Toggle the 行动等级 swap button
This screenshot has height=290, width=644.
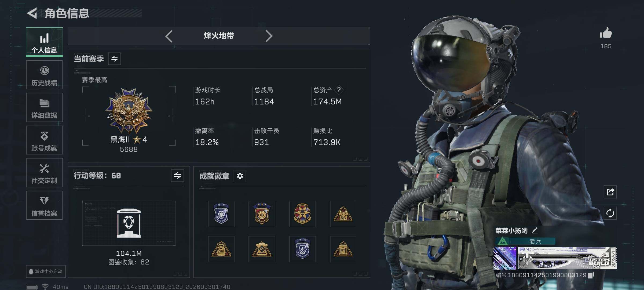point(177,176)
